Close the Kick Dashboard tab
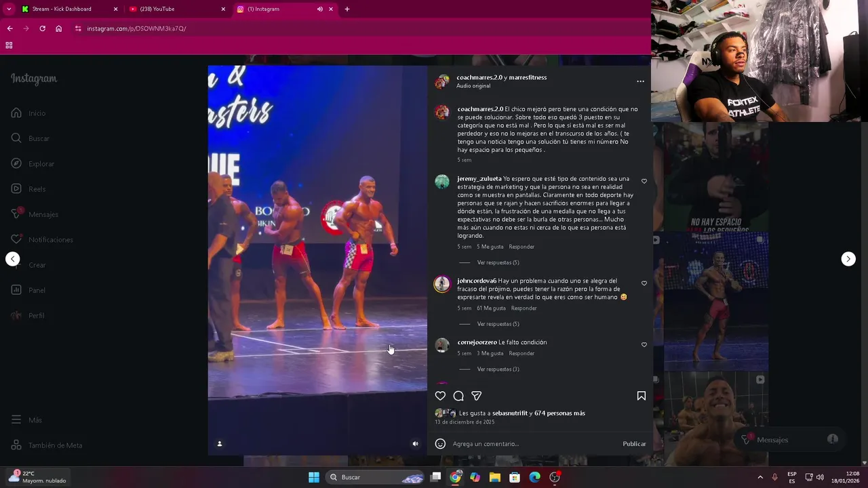The image size is (868, 488). coord(115,9)
